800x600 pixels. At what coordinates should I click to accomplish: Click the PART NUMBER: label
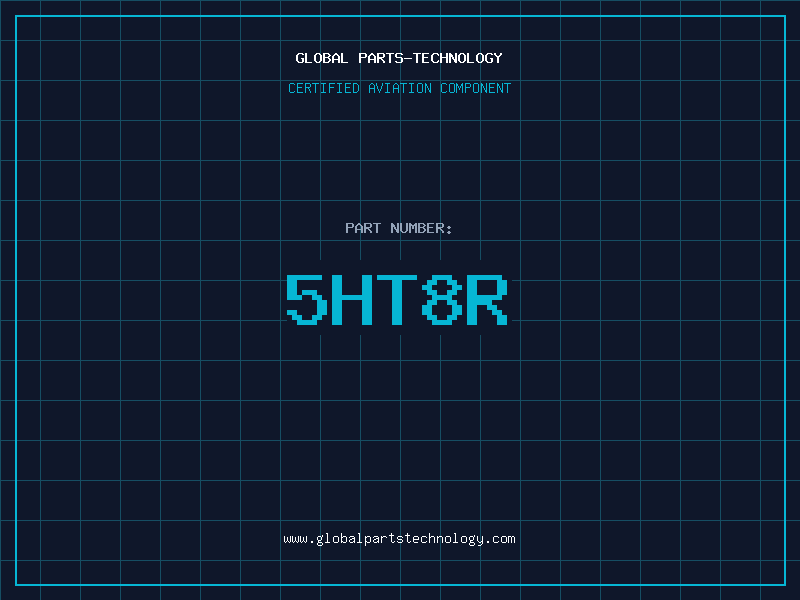pos(399,228)
